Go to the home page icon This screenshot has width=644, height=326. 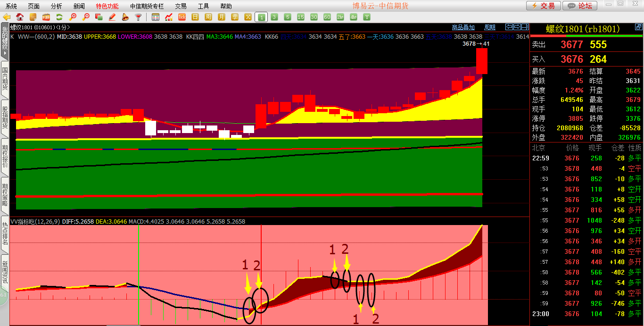20,17
